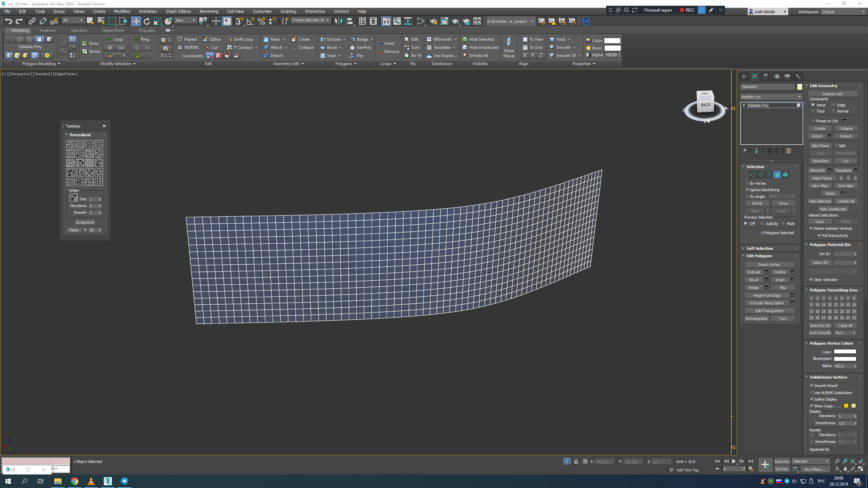
Task: Toggle Use NURMS Subdivision checkbox
Action: click(812, 393)
